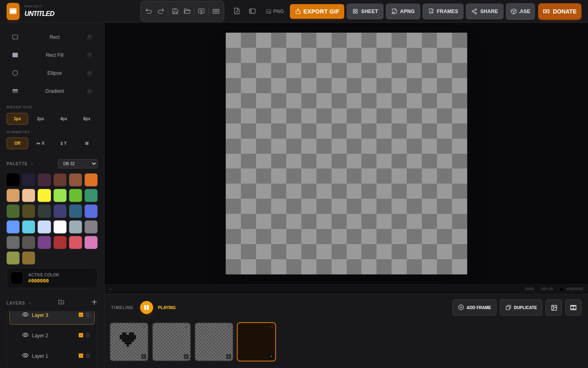
Task: Delete Layer 1 with trash icon
Action: (88, 356)
